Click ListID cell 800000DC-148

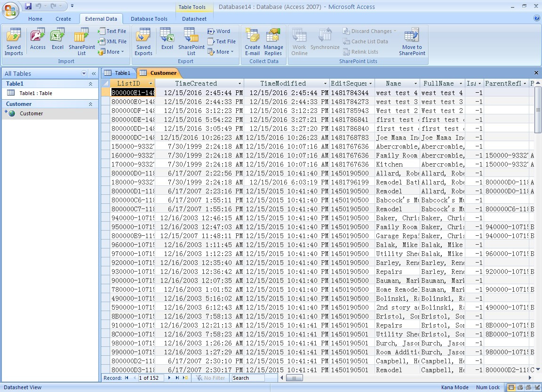pyautogui.click(x=133, y=137)
